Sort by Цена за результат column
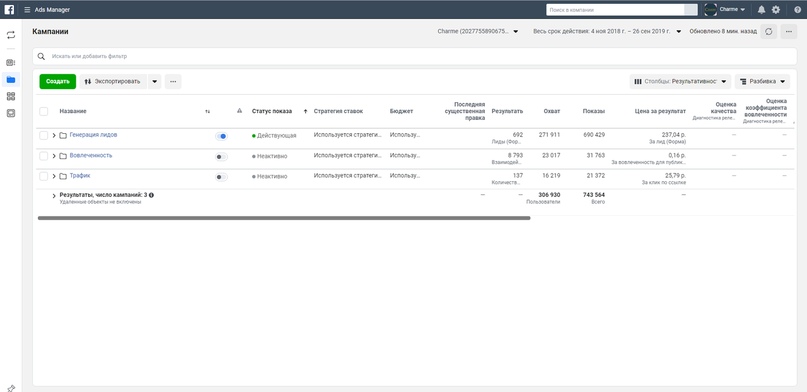 pos(660,111)
